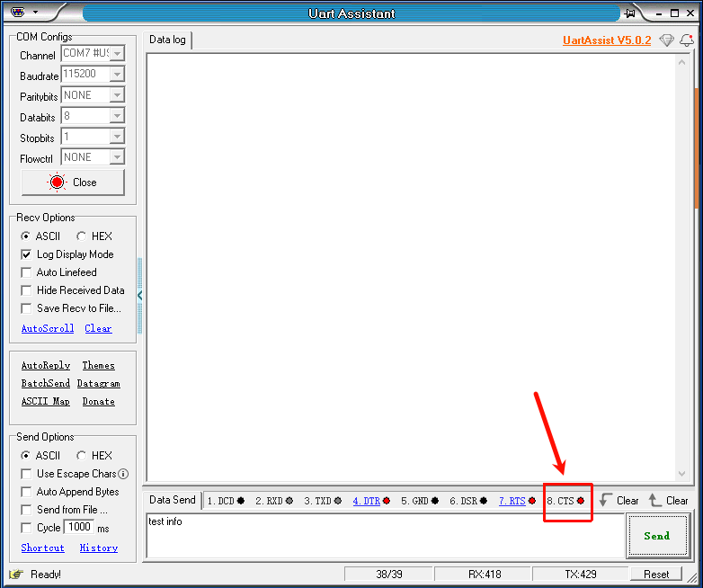Open the Datagram link
The width and height of the screenshot is (703, 588).
[98, 384]
